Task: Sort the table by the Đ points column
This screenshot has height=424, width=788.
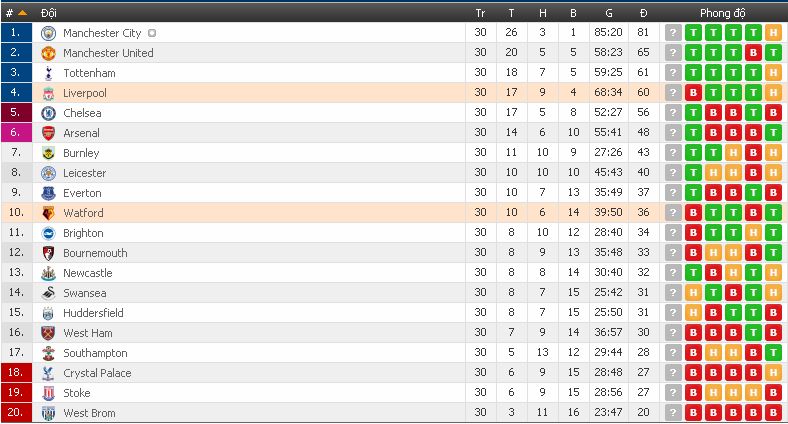Action: (643, 13)
